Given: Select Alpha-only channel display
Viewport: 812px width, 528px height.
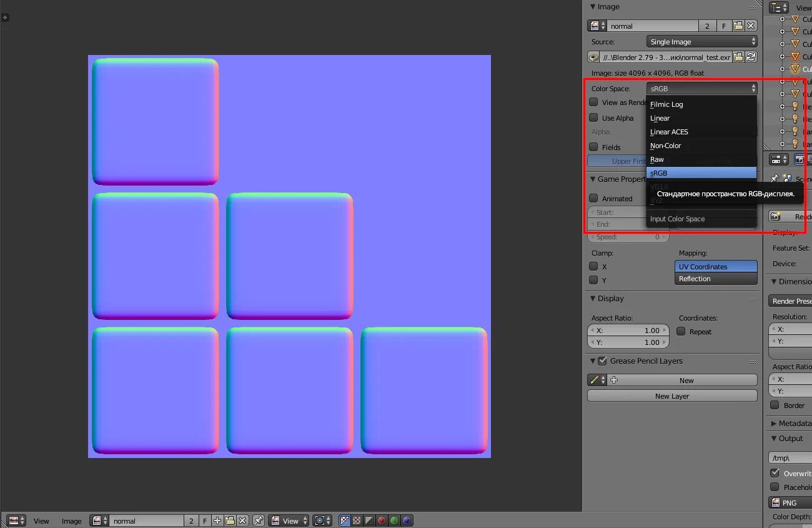Looking at the screenshot, I should pyautogui.click(x=369, y=521).
